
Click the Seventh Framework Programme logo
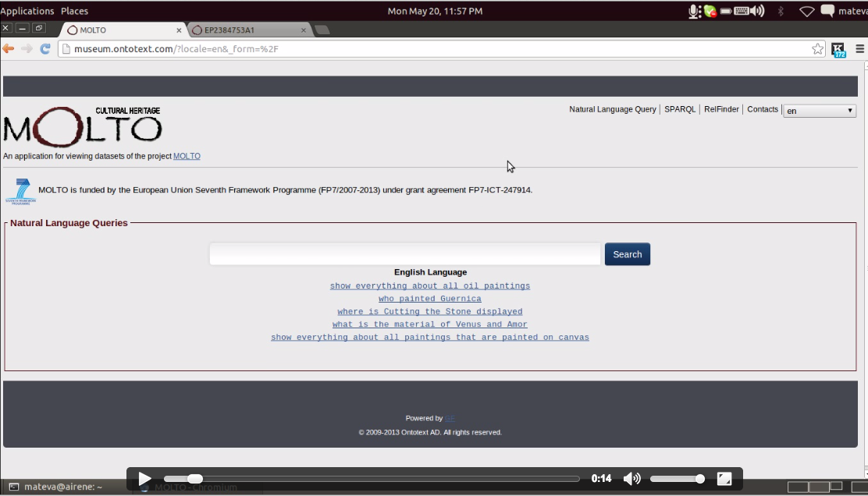(x=20, y=191)
